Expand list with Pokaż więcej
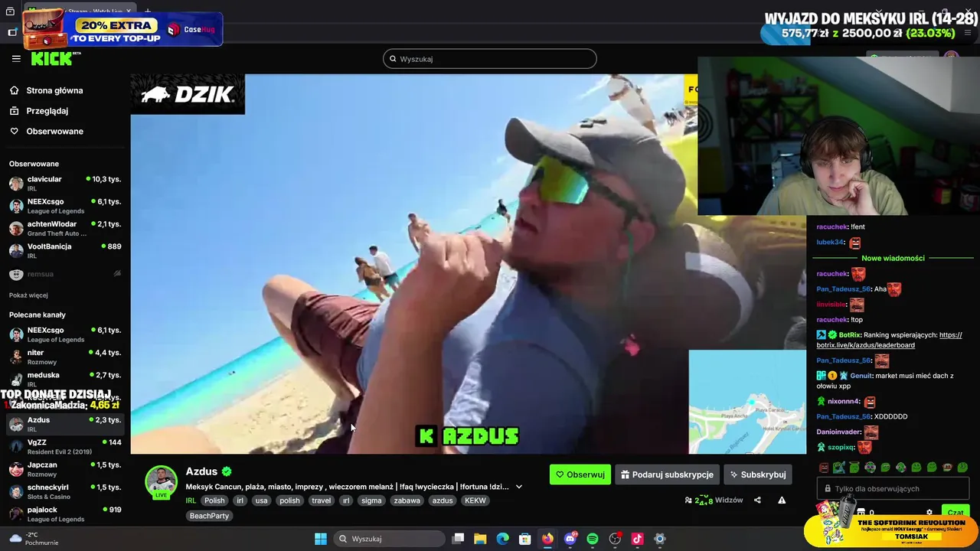980x551 pixels. pyautogui.click(x=28, y=295)
